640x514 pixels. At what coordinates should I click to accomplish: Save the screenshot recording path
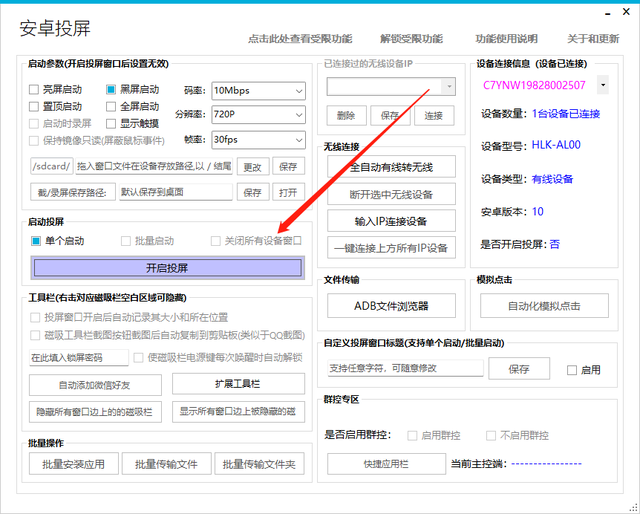(x=253, y=192)
